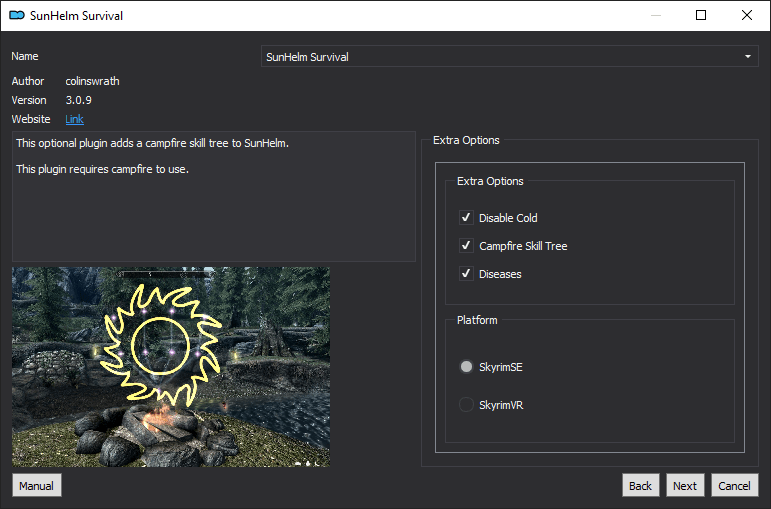
Task: Open the Website Link hyperlink
Action: click(x=74, y=119)
